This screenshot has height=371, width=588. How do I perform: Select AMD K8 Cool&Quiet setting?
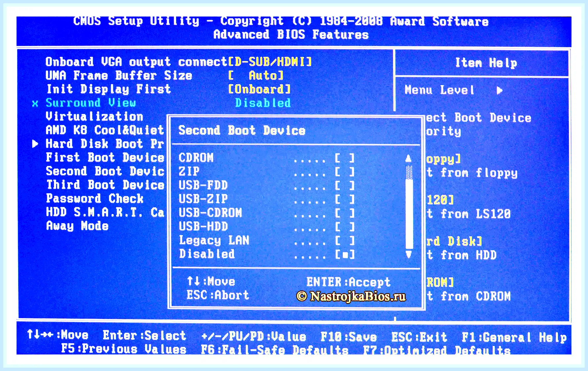click(105, 130)
